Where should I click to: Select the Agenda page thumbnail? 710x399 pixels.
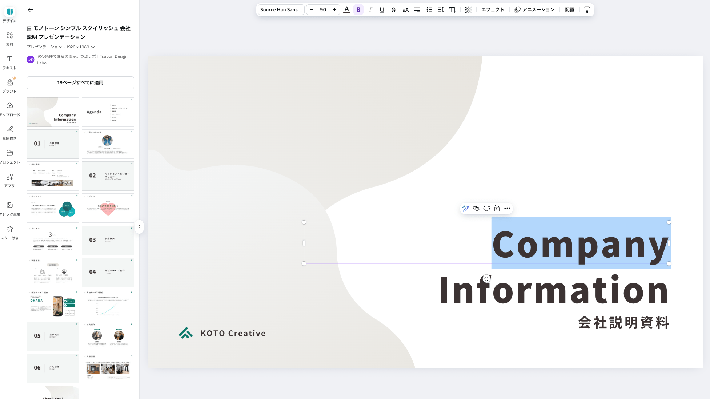tap(108, 111)
